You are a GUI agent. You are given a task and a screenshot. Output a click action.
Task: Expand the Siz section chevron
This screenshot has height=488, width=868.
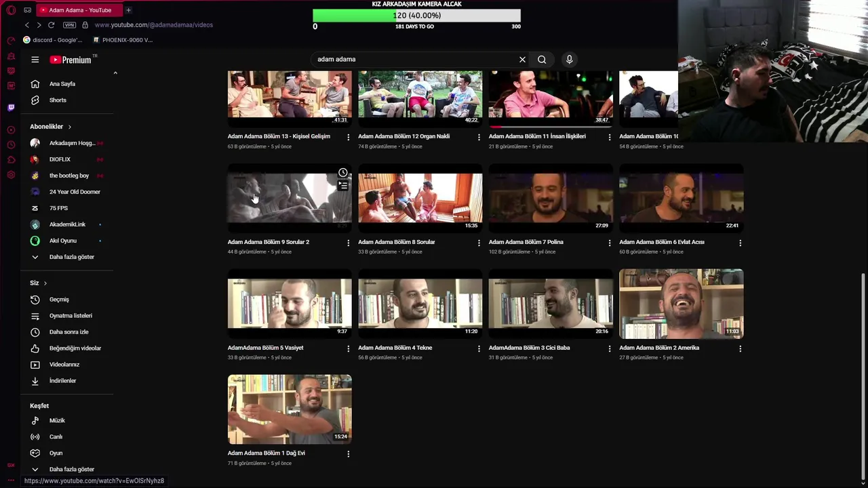[x=45, y=283]
